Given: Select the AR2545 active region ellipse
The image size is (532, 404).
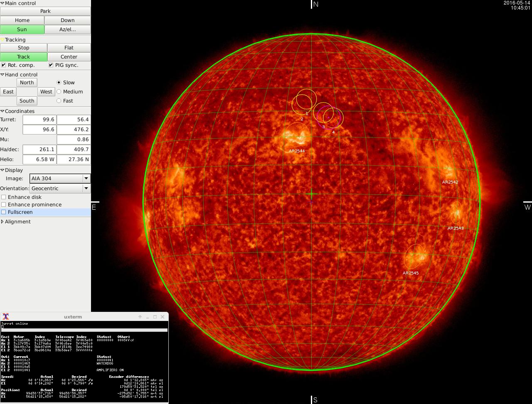Looking at the screenshot, I should pos(414,256).
